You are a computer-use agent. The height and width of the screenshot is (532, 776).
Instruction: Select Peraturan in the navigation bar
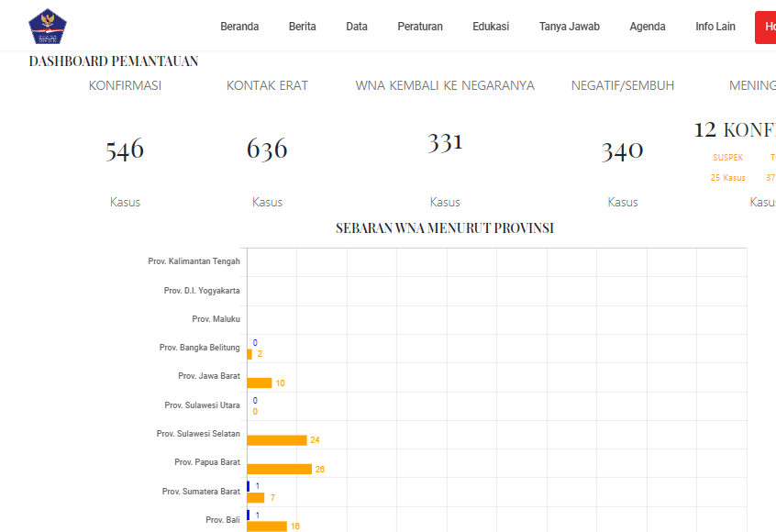(420, 27)
